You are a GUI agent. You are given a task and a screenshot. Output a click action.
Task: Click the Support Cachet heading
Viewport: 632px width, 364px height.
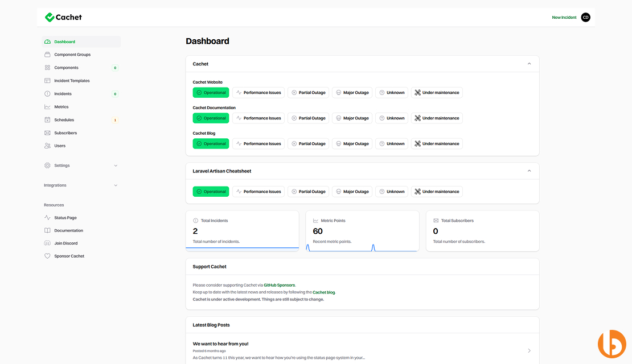click(x=210, y=267)
